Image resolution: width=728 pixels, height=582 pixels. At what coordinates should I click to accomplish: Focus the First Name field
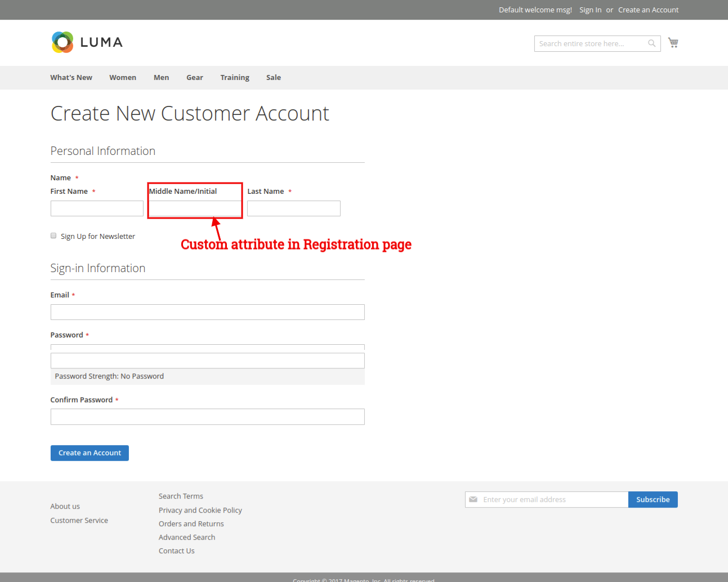pos(97,208)
